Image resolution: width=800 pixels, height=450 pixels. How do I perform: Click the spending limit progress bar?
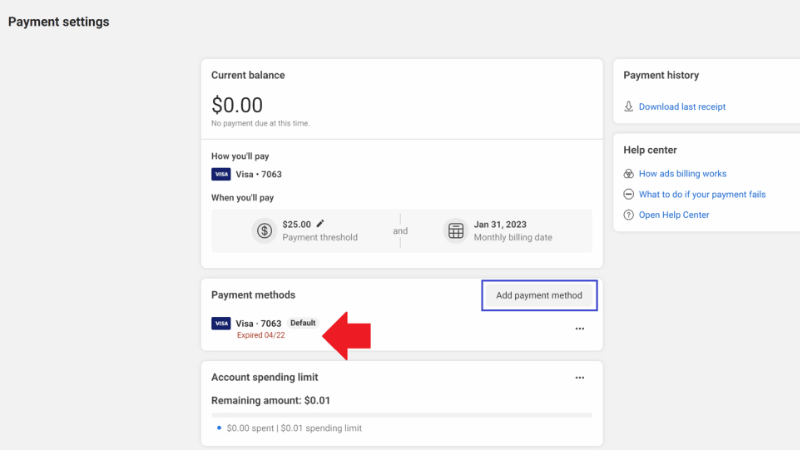pyautogui.click(x=401, y=414)
